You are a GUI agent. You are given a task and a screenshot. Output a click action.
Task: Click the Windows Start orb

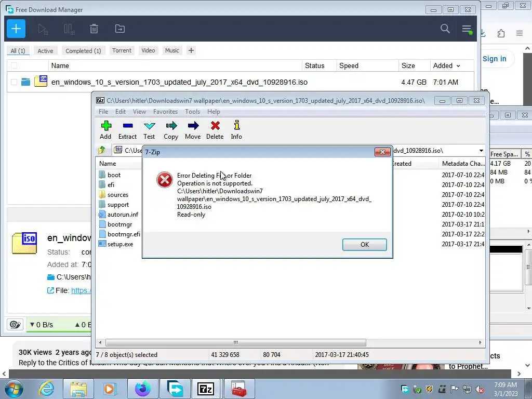[x=14, y=389]
